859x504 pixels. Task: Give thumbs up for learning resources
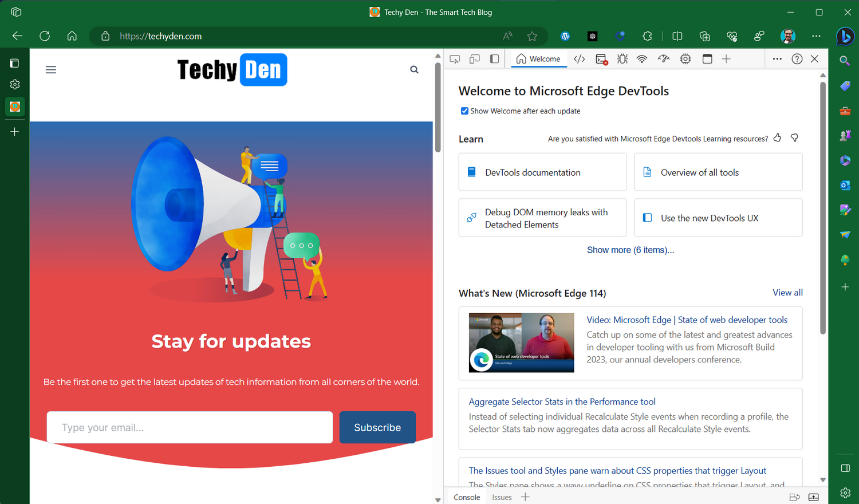[x=777, y=137]
